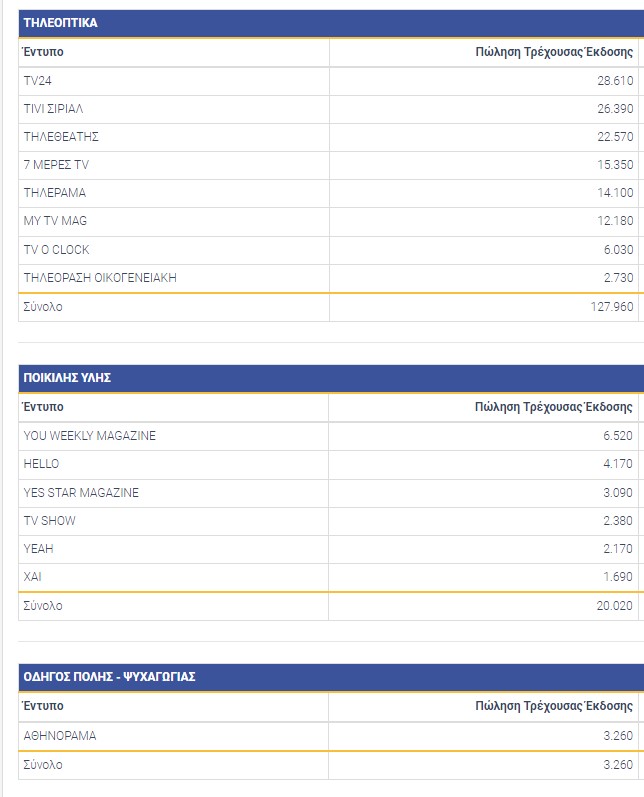Click MY TV MAG in the table
The image size is (644, 797).
[x=55, y=221]
